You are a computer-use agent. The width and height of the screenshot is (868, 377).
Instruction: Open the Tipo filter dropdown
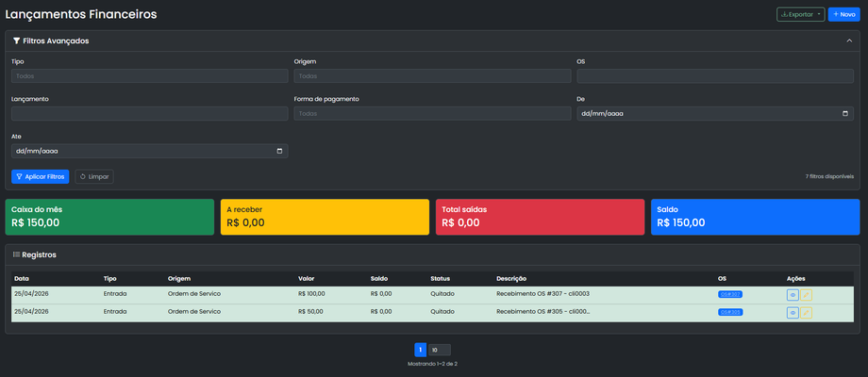(149, 76)
